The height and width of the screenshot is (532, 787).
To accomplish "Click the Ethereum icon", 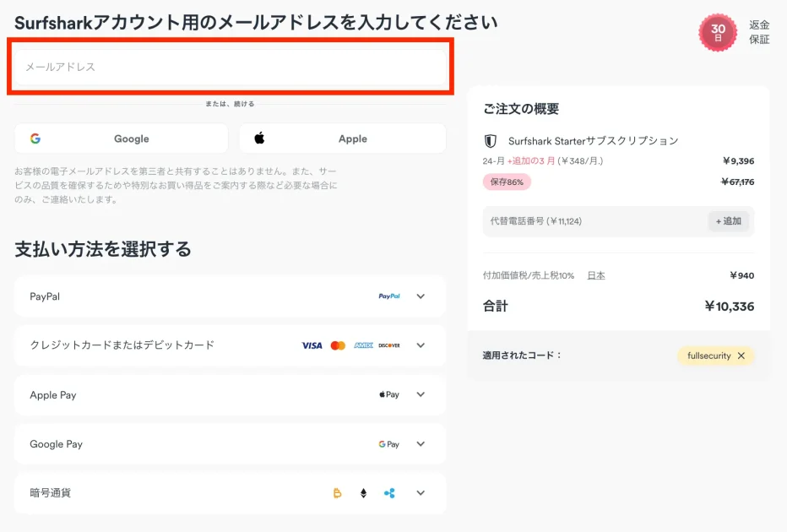I will [363, 493].
